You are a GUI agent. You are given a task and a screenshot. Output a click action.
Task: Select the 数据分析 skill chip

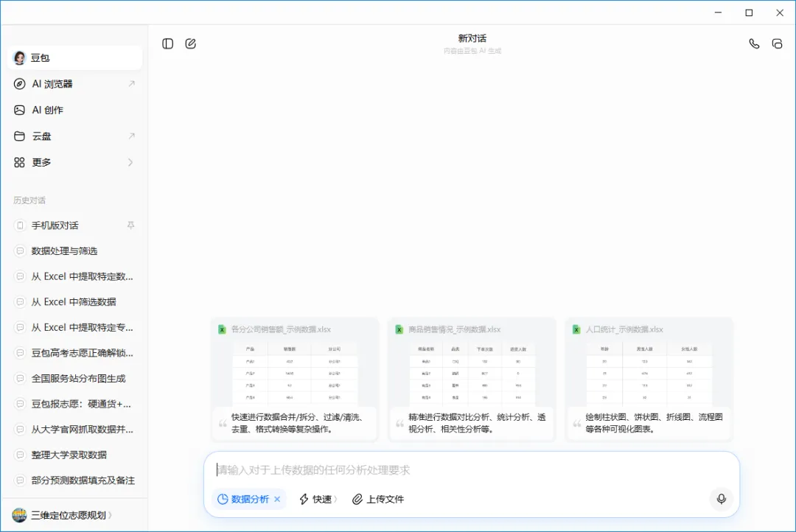249,499
